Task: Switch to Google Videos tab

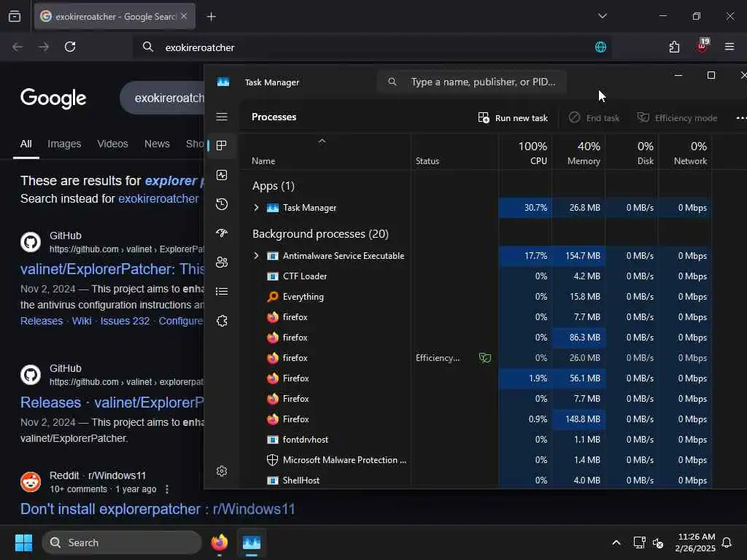Action: pyautogui.click(x=112, y=144)
